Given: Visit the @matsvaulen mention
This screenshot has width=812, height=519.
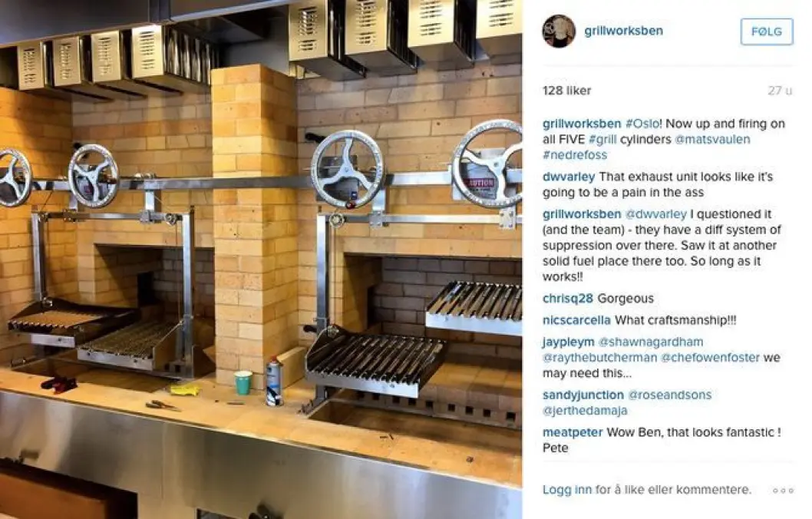Looking at the screenshot, I should (x=712, y=139).
